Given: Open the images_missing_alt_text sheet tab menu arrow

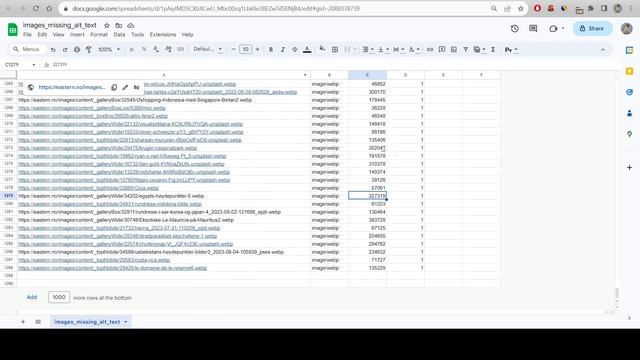Looking at the screenshot, I should (126, 322).
